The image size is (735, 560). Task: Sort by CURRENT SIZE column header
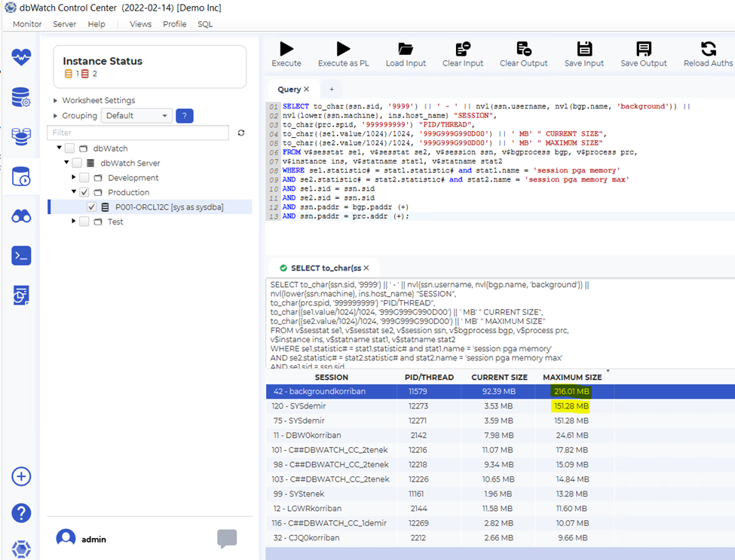[499, 378]
